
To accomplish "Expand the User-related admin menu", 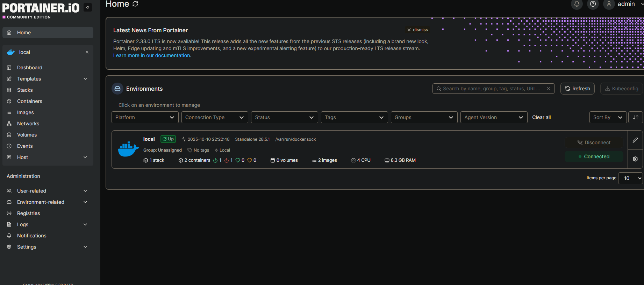I will pyautogui.click(x=48, y=191).
